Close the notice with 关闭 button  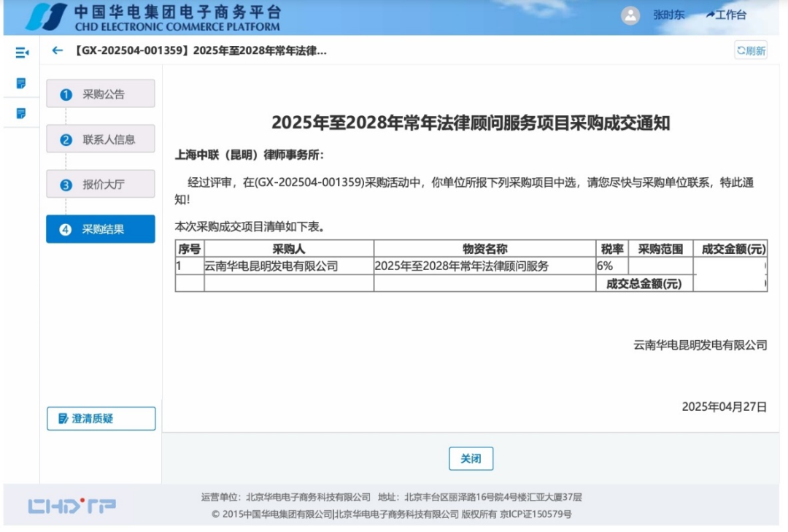point(471,458)
